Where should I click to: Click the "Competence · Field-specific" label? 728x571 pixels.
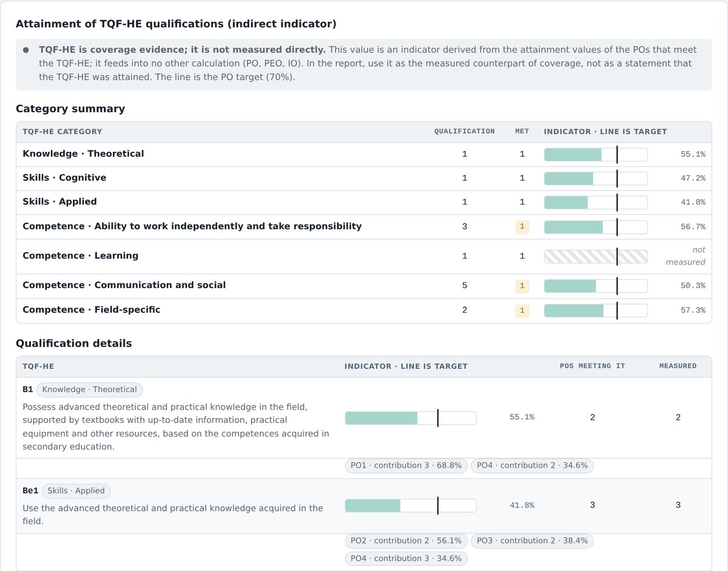tap(92, 309)
